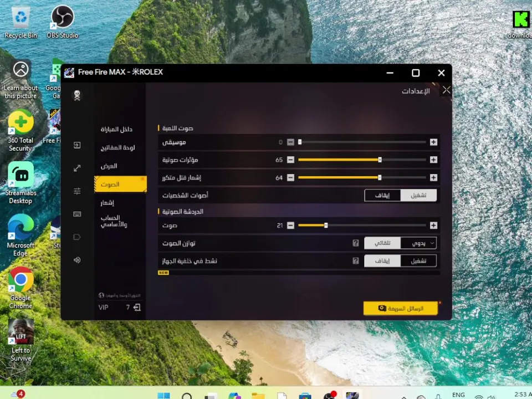Click the voice chat صوت slider handle
The height and width of the screenshot is (399, 532).
pos(326,226)
